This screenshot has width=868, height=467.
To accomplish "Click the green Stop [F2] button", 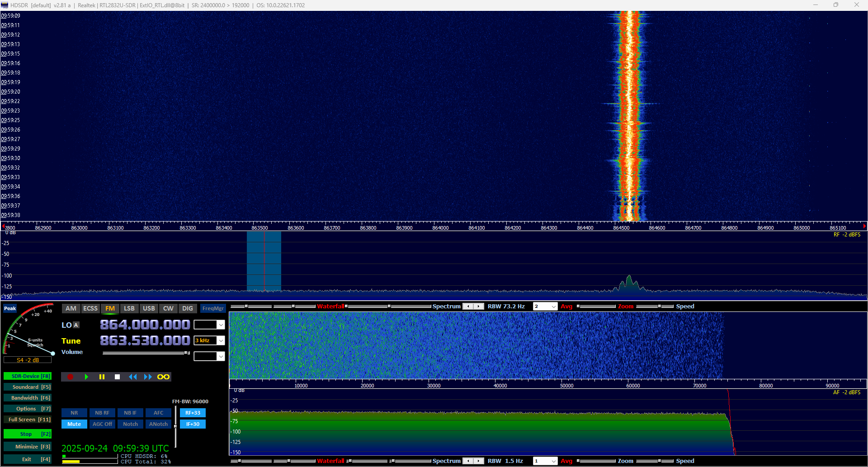I will coord(28,434).
